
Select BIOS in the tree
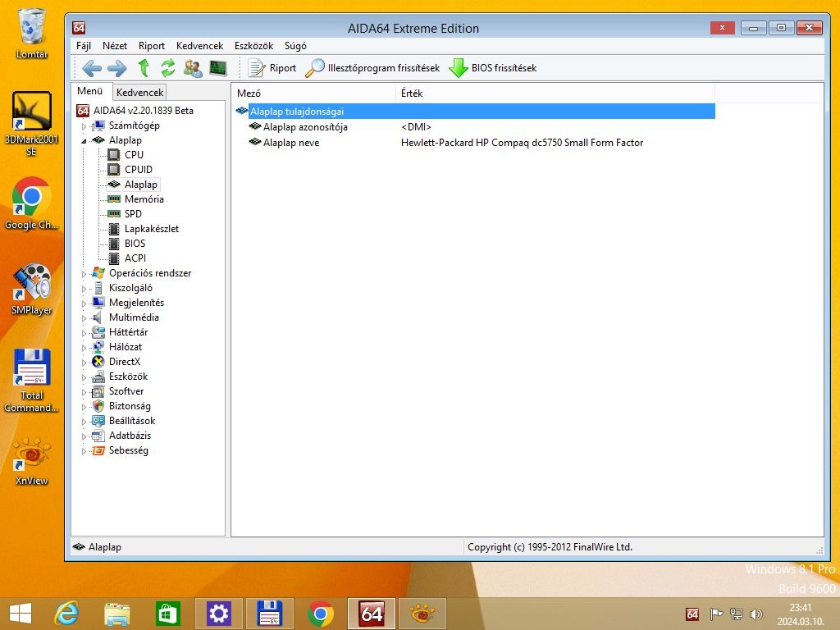tap(135, 243)
